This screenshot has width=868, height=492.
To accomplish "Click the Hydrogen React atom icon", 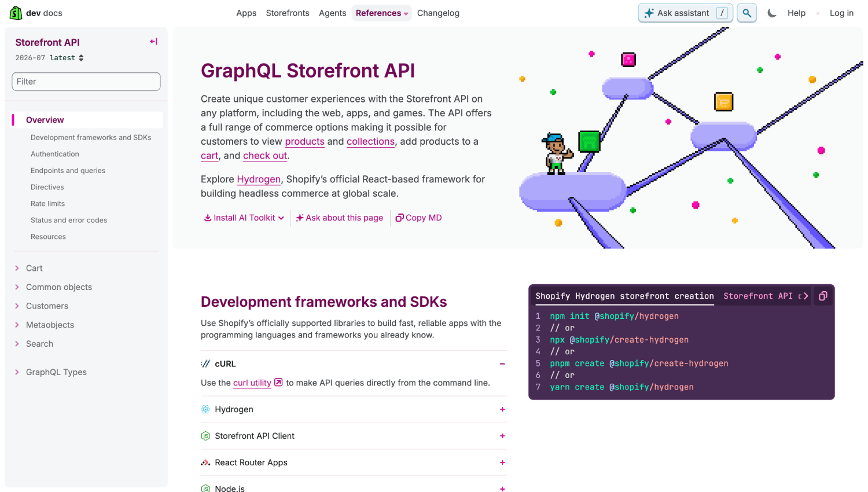I will [205, 409].
